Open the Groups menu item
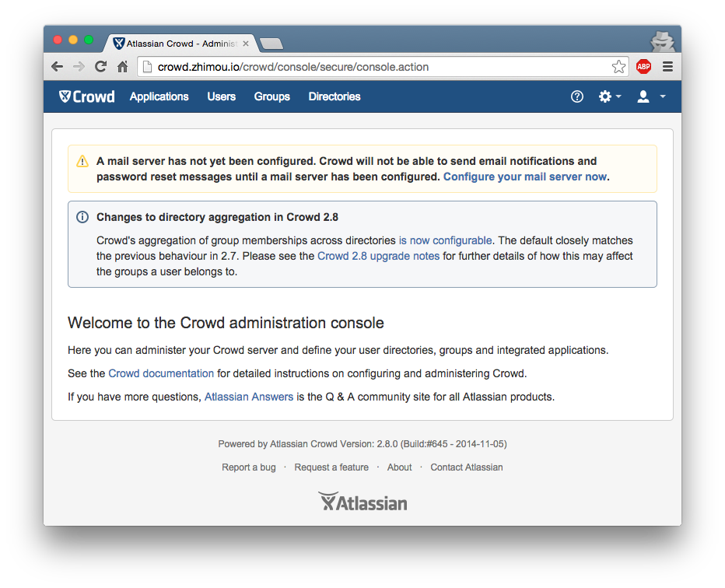 coord(272,96)
